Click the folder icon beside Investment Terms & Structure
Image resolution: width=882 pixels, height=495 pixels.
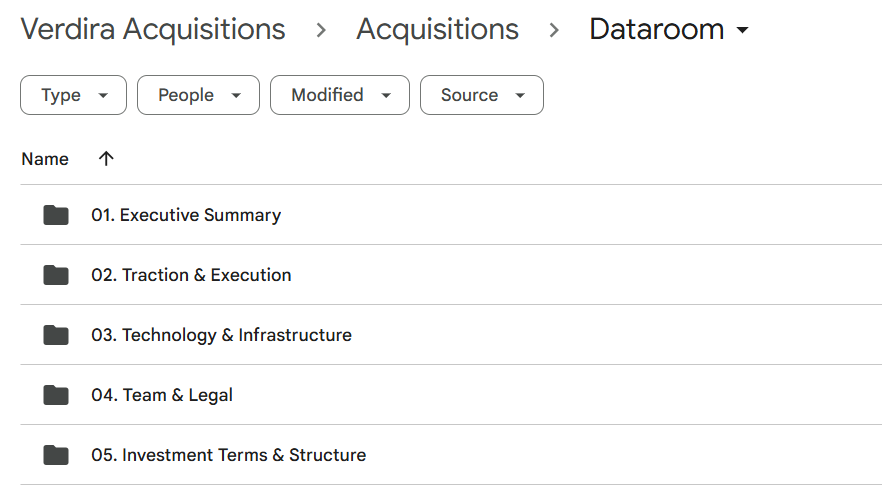click(56, 455)
